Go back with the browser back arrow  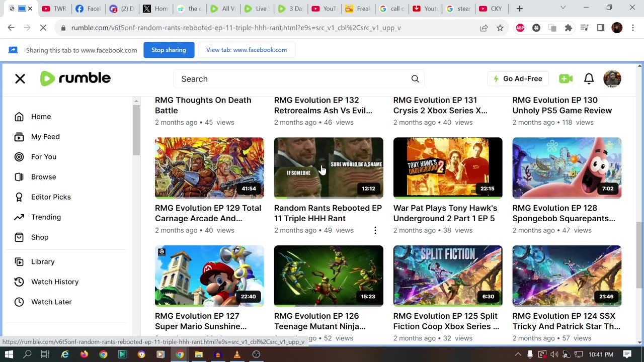tap(11, 28)
